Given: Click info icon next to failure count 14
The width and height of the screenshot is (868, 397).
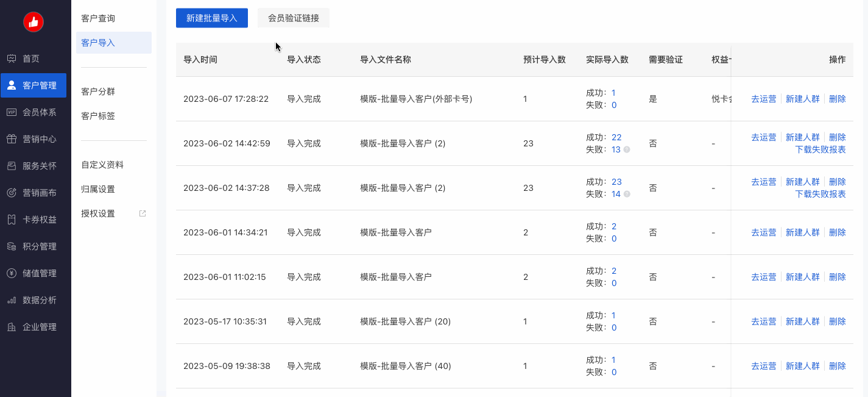Looking at the screenshot, I should click(627, 194).
